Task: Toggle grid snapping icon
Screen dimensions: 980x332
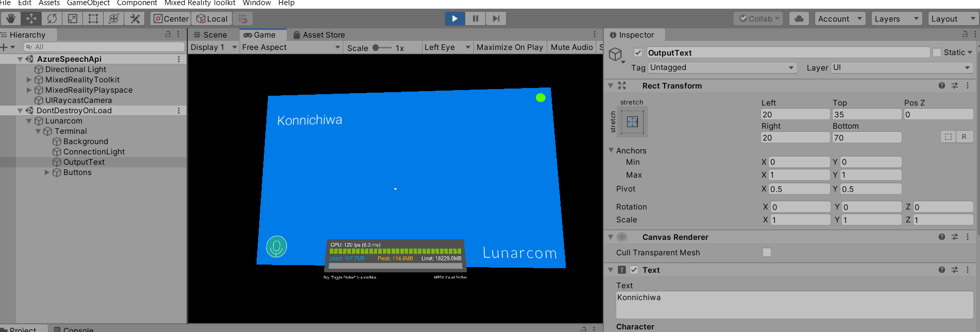Action: pyautogui.click(x=243, y=19)
